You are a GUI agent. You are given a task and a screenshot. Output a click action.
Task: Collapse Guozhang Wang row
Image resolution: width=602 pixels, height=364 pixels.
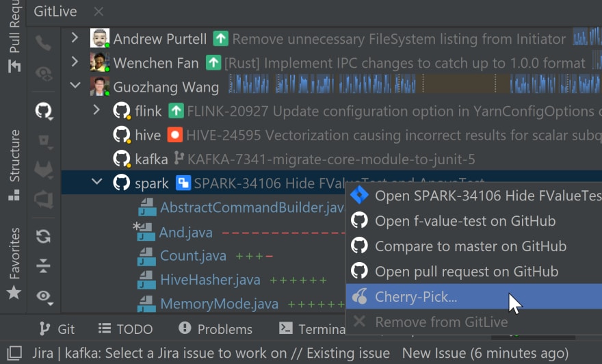pyautogui.click(x=75, y=85)
